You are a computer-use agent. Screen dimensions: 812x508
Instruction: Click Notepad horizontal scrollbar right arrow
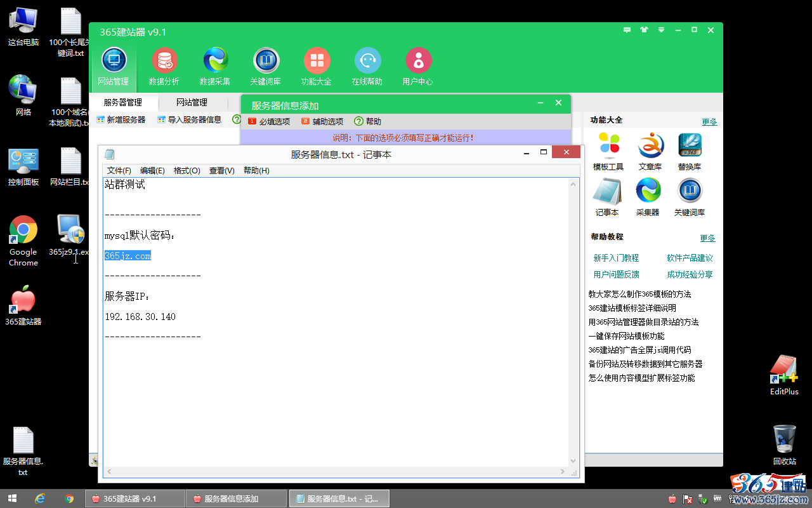pyautogui.click(x=563, y=472)
